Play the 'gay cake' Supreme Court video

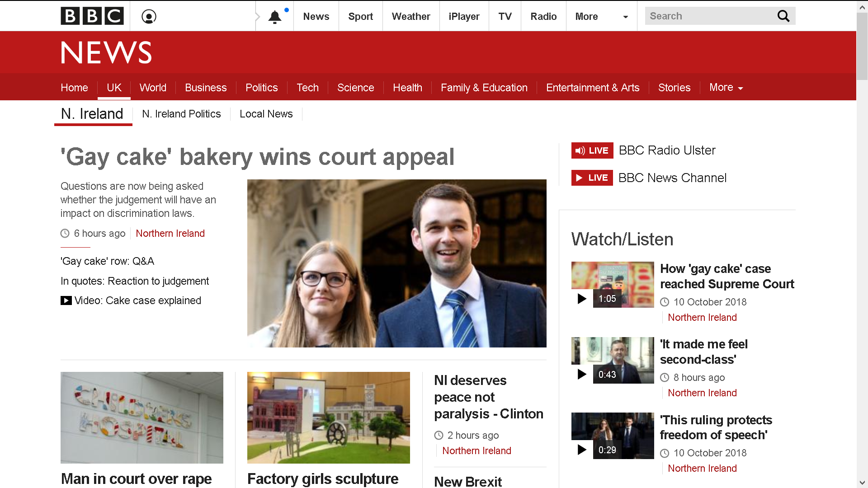click(x=613, y=285)
